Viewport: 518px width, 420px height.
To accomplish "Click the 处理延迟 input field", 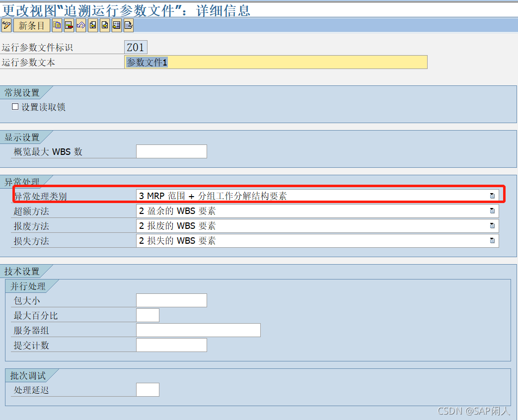I will pyautogui.click(x=148, y=390).
